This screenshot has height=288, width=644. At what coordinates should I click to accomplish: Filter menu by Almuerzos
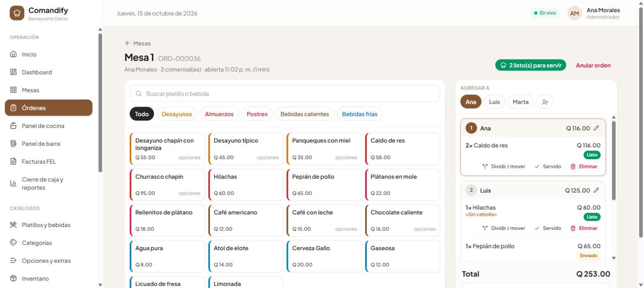click(x=219, y=114)
